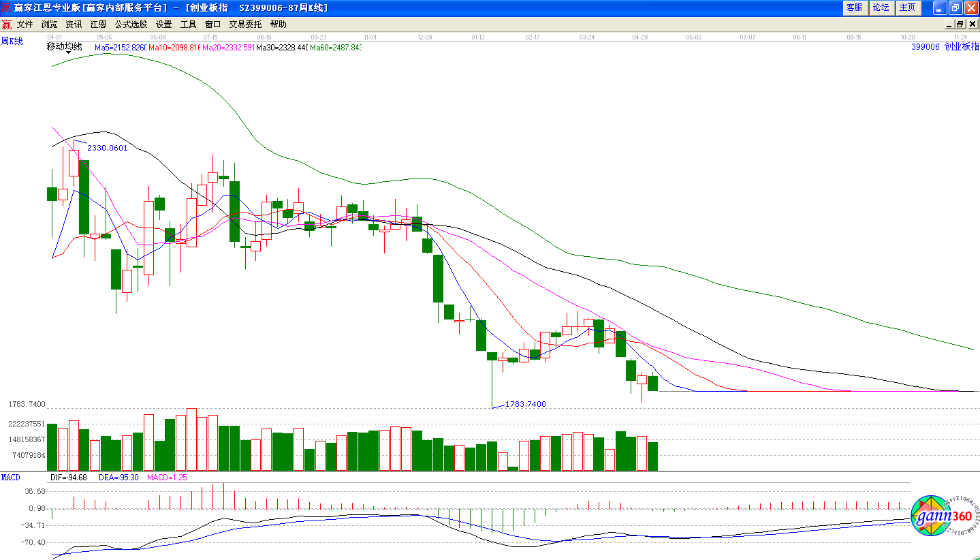980x560 pixels.
Task: Open the 工具 menu
Action: coord(188,25)
